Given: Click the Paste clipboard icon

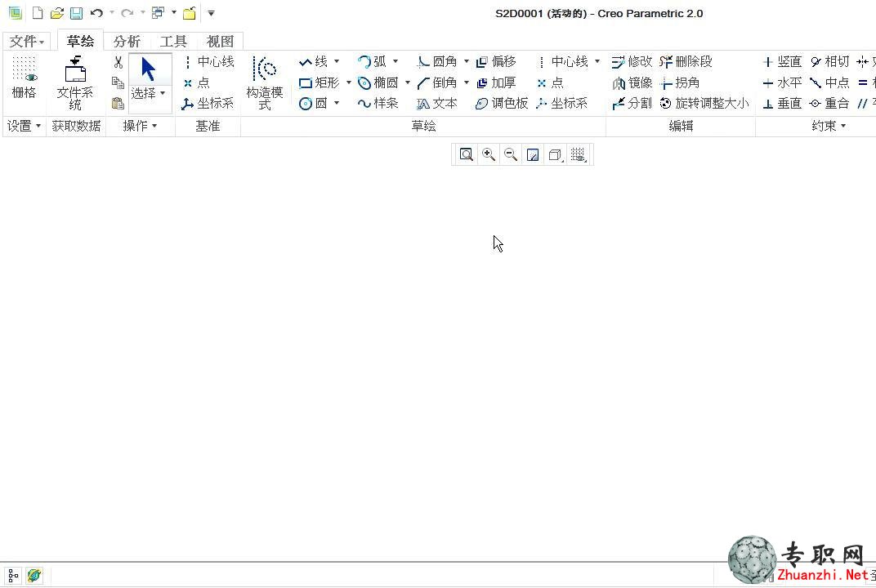Looking at the screenshot, I should [118, 103].
